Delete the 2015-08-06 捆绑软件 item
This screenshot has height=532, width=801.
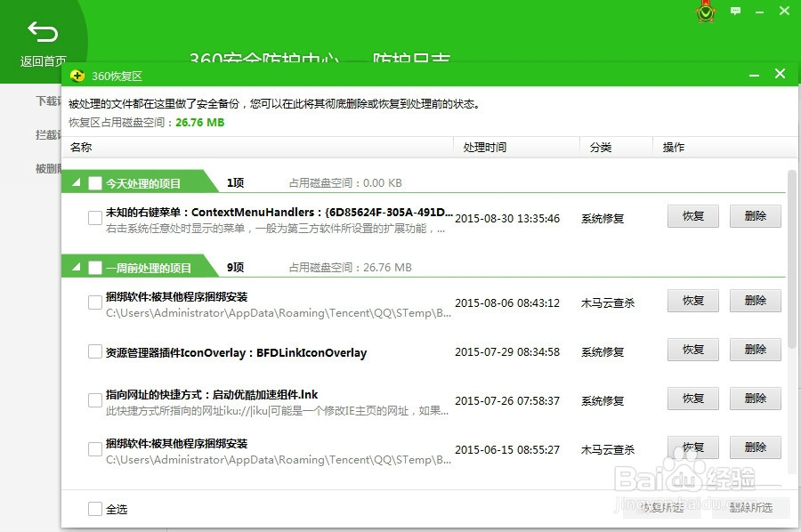[x=756, y=301]
